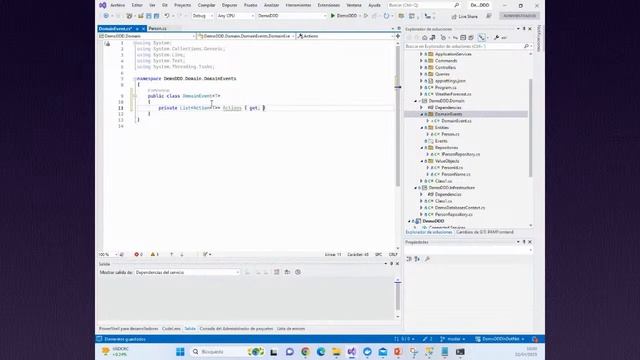Open the Herramientas menu
This screenshot has height=360, width=640.
coord(298,5)
